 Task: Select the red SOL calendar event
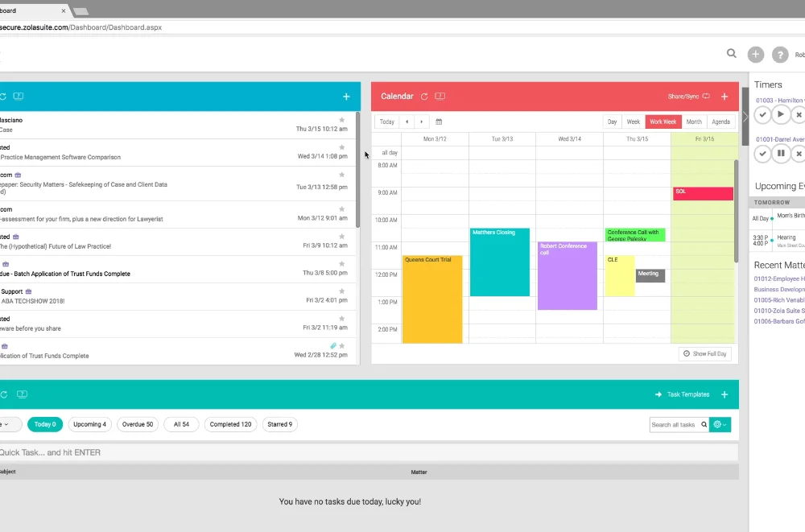pos(703,194)
